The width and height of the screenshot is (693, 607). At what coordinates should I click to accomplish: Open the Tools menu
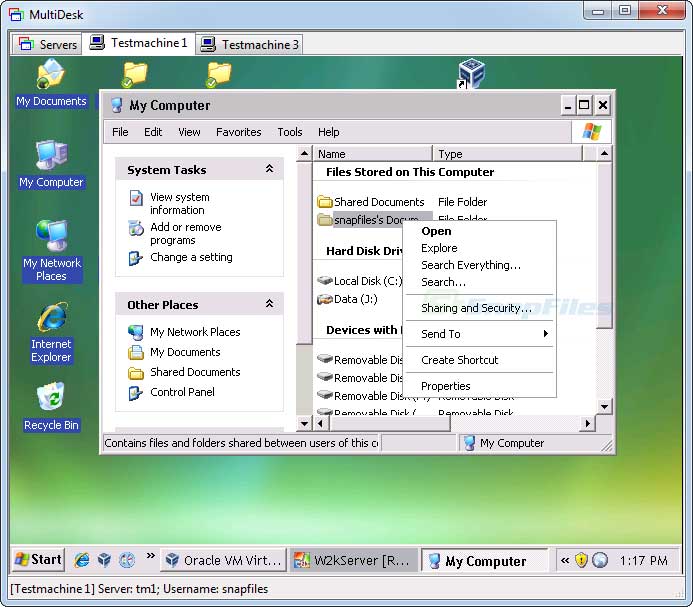click(x=290, y=132)
